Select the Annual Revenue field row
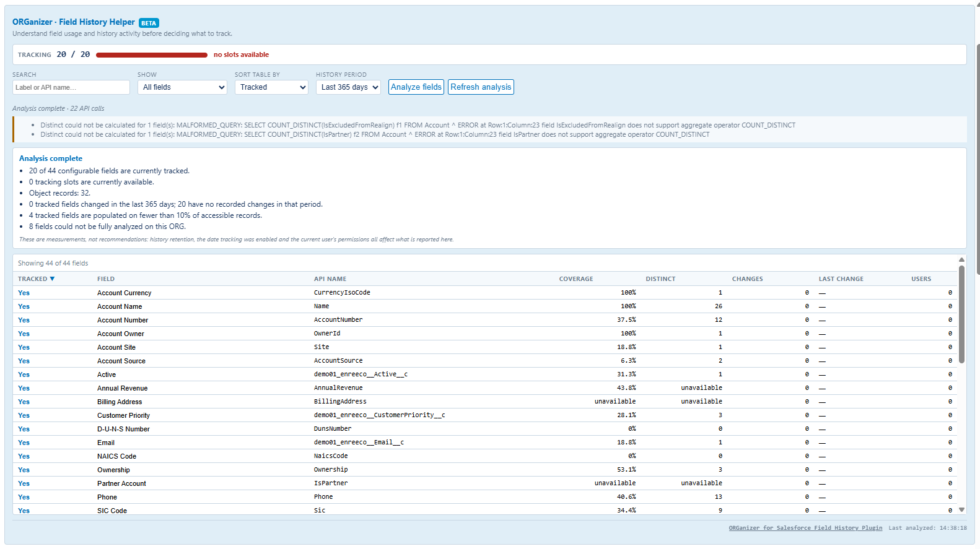Image resolution: width=980 pixels, height=549 pixels. click(484, 388)
